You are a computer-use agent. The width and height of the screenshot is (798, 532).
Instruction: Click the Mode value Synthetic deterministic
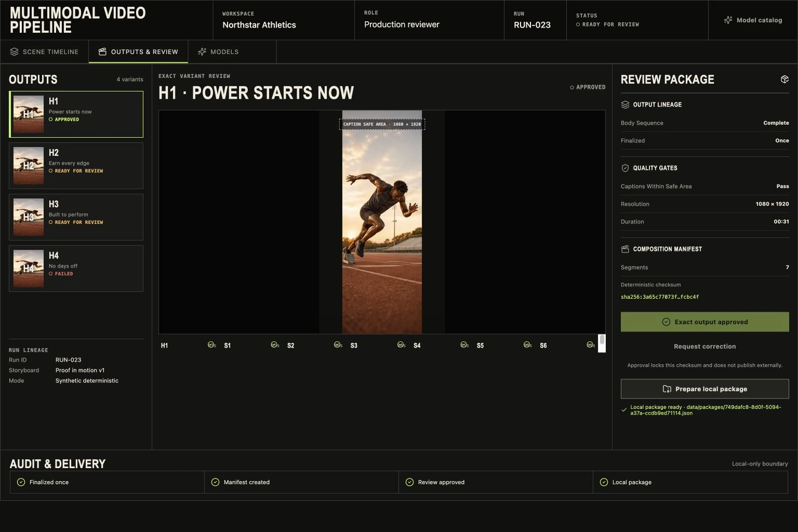pyautogui.click(x=87, y=381)
